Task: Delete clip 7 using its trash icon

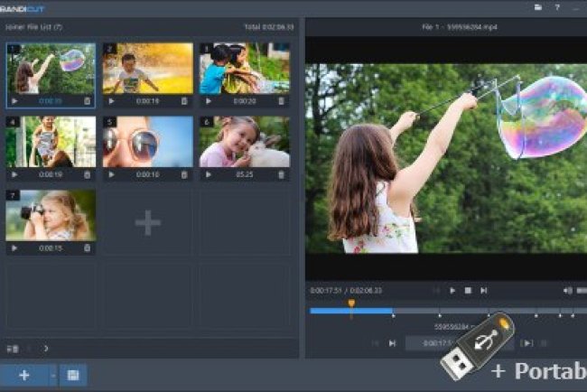Action: coord(88,247)
